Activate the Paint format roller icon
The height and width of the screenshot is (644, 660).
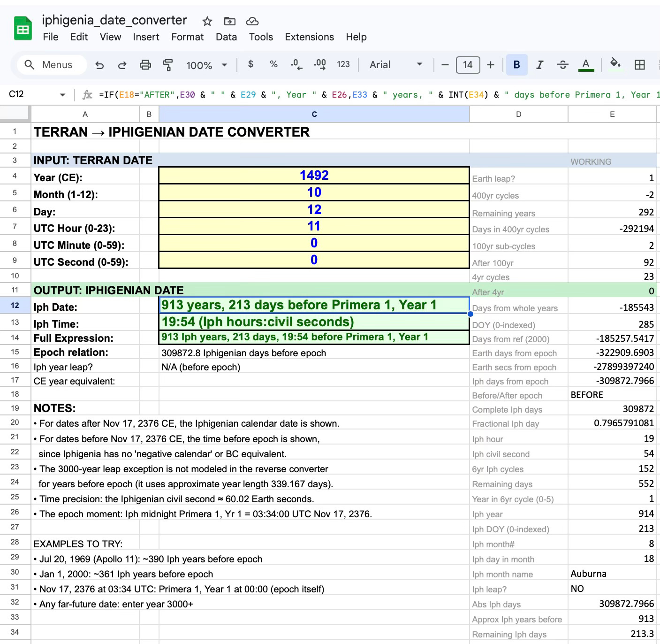coord(167,65)
